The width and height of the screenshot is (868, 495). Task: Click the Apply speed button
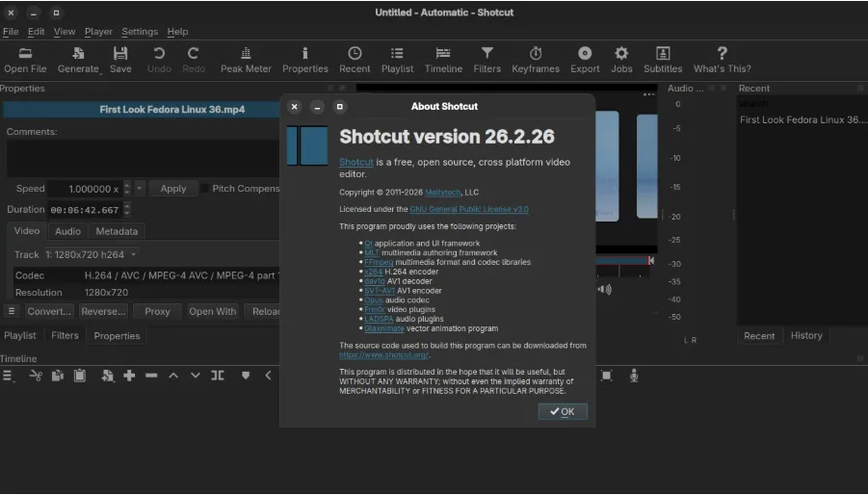point(173,189)
